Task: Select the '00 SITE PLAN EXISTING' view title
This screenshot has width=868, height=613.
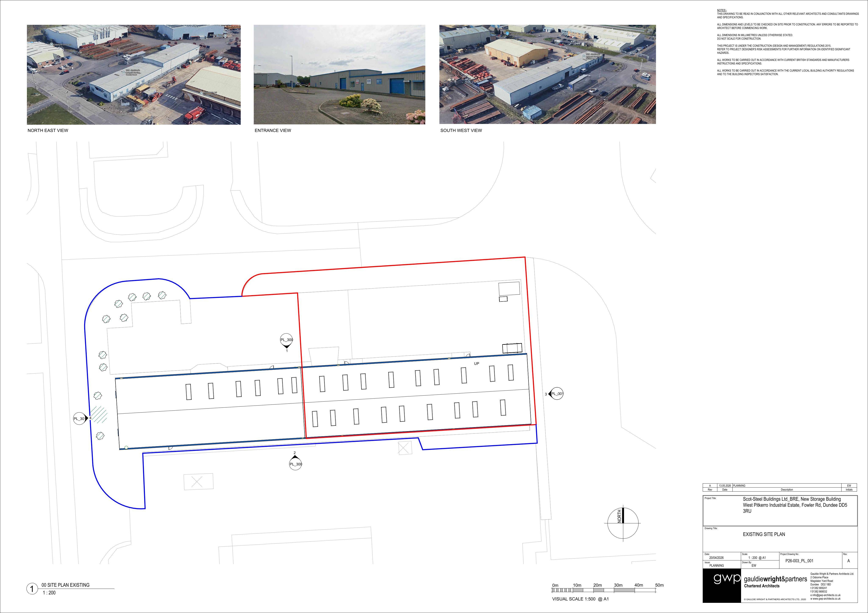Action: point(65,585)
